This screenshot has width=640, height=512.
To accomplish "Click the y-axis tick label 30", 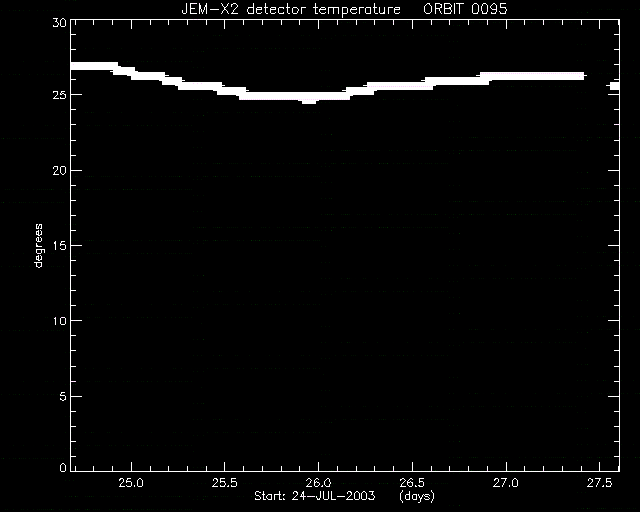I will coord(60,23).
